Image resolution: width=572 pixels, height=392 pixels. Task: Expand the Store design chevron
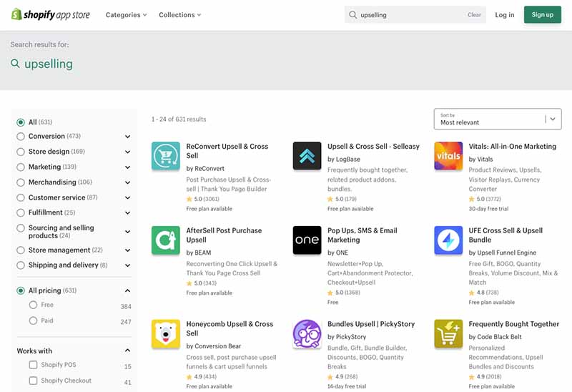pos(128,152)
